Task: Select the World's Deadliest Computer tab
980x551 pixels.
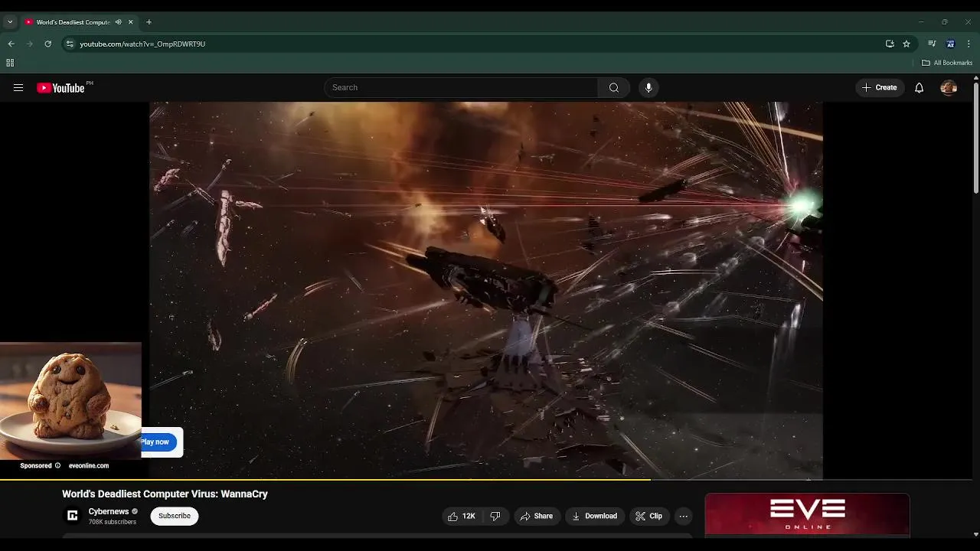Action: click(73, 22)
